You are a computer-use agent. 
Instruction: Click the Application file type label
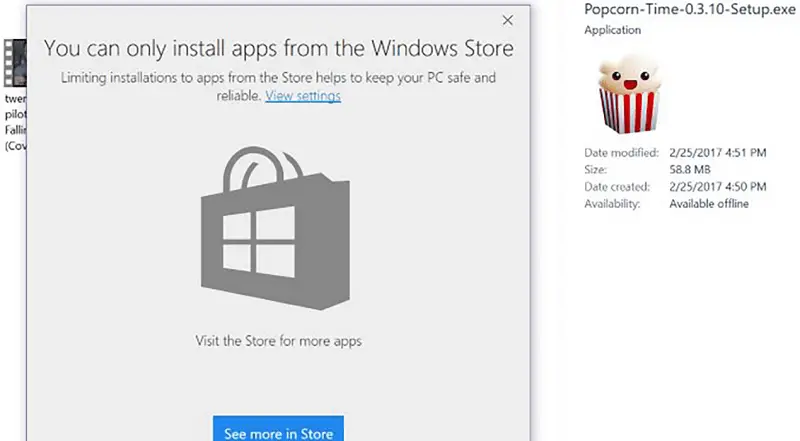click(613, 30)
